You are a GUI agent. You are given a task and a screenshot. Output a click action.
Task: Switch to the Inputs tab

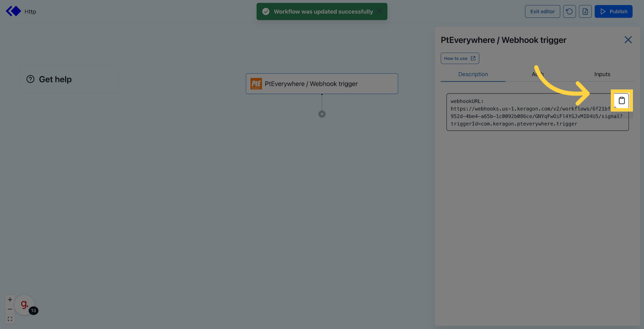click(602, 74)
